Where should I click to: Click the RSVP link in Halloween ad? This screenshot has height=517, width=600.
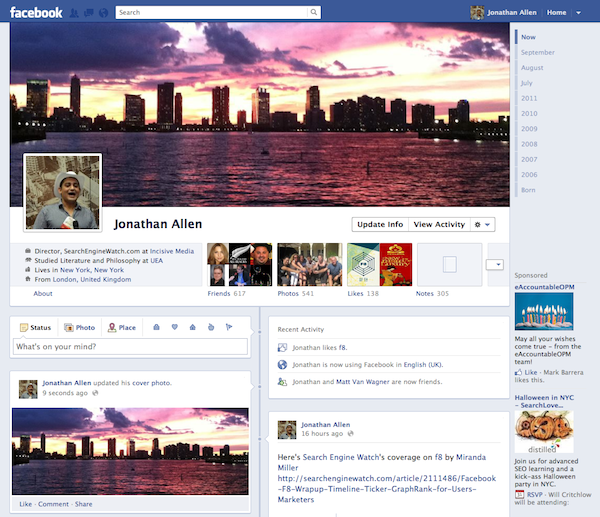pos(535,495)
